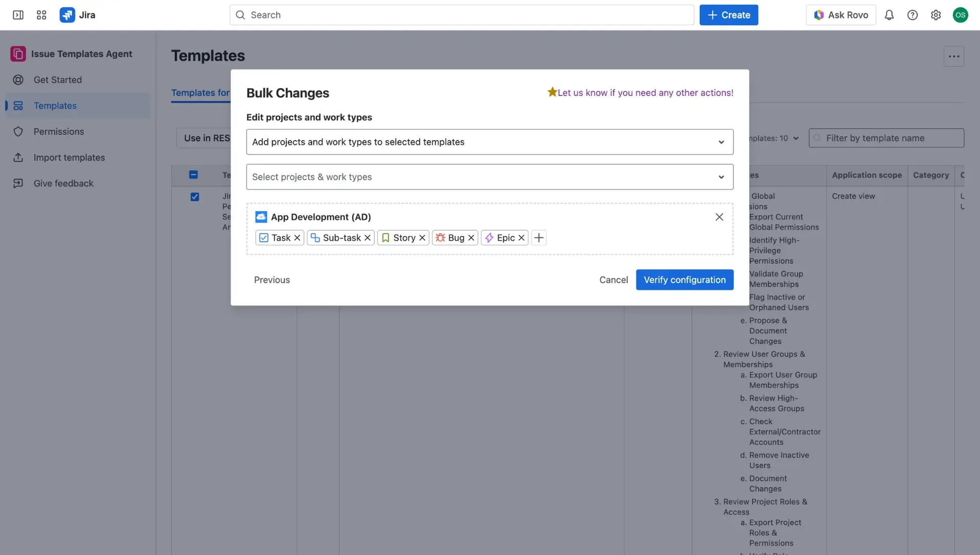Open Ask Rovo assistant

point(840,15)
